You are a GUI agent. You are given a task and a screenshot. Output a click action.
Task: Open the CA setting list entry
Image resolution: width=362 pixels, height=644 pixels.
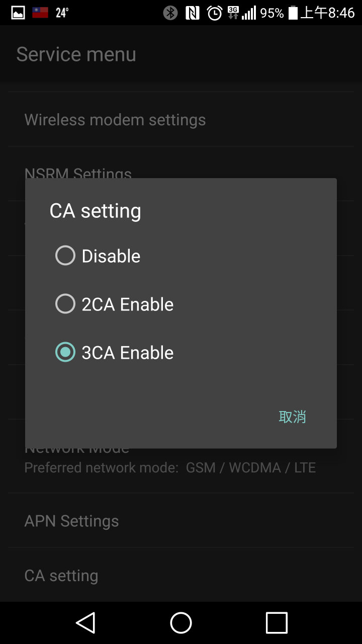pyautogui.click(x=181, y=575)
